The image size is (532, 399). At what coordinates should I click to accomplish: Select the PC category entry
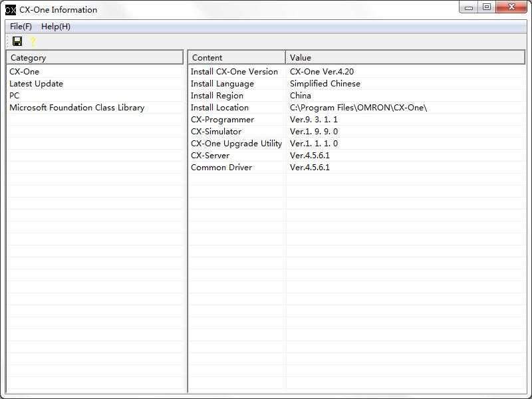point(15,96)
